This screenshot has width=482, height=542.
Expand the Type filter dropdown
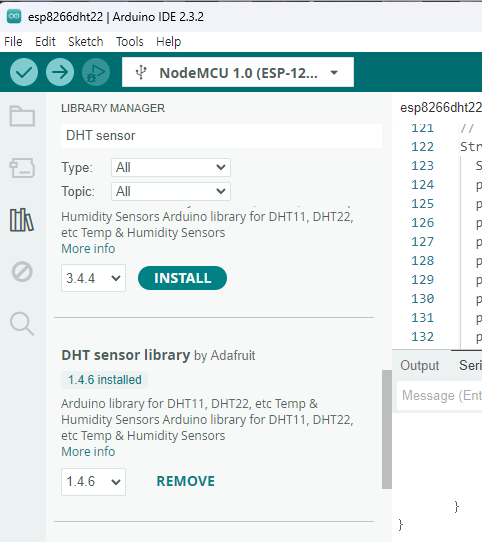(x=171, y=167)
